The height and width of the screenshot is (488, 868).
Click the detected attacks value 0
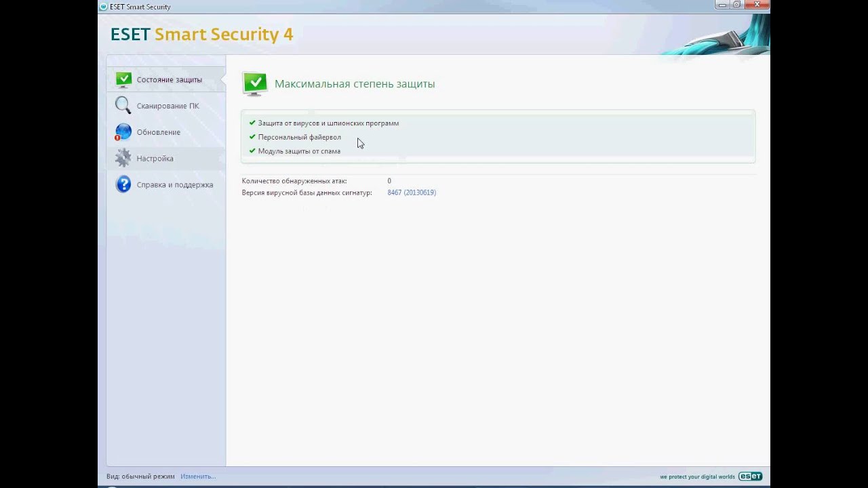389,181
